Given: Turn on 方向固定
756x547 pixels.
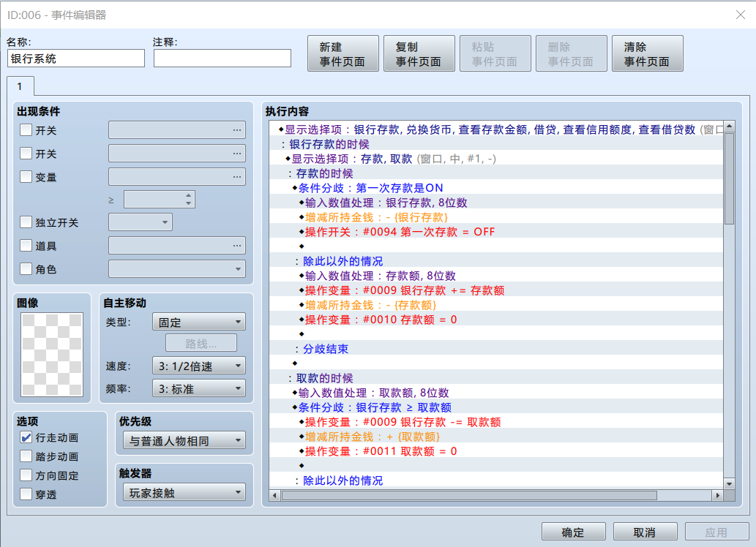Looking at the screenshot, I should pos(26,475).
